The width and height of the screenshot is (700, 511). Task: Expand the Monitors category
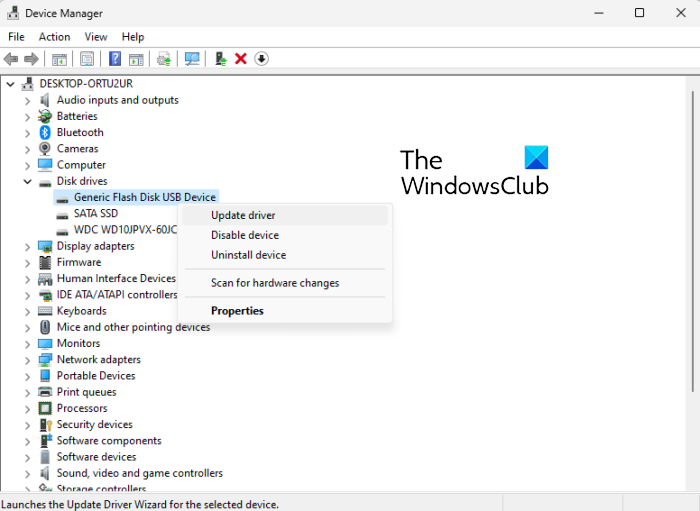[x=28, y=344]
